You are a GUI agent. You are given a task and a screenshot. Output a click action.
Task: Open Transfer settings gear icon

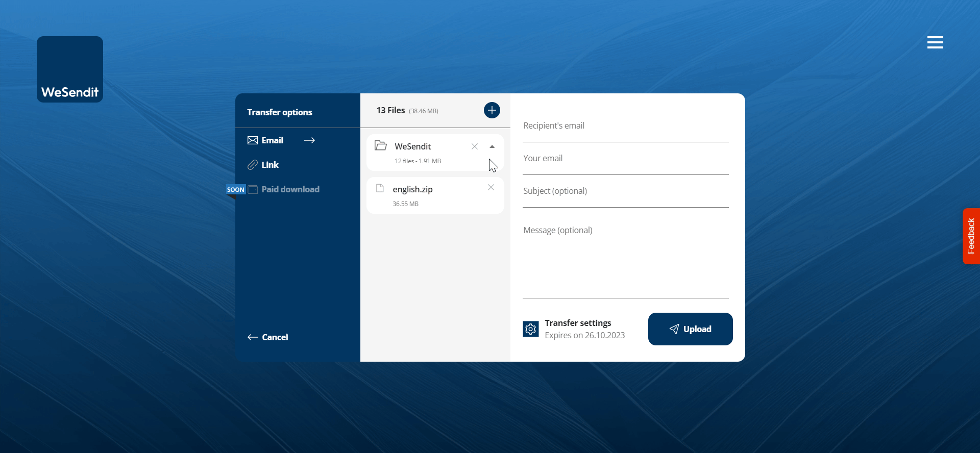click(531, 329)
